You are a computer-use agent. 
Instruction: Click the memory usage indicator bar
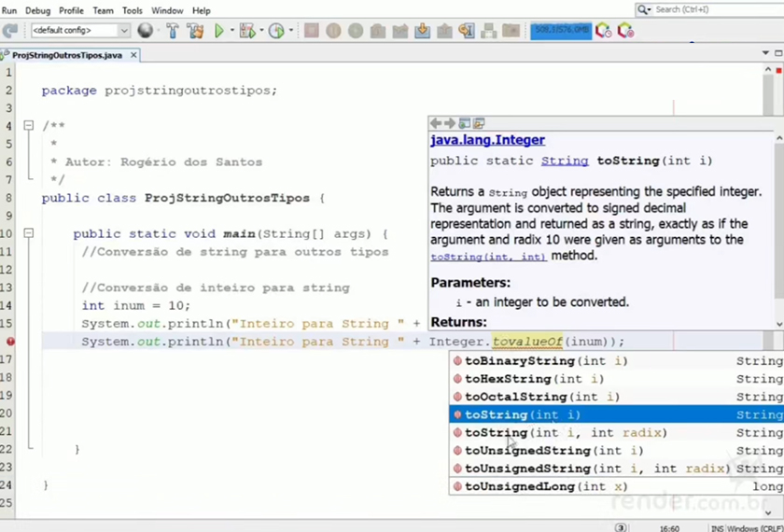(x=561, y=31)
